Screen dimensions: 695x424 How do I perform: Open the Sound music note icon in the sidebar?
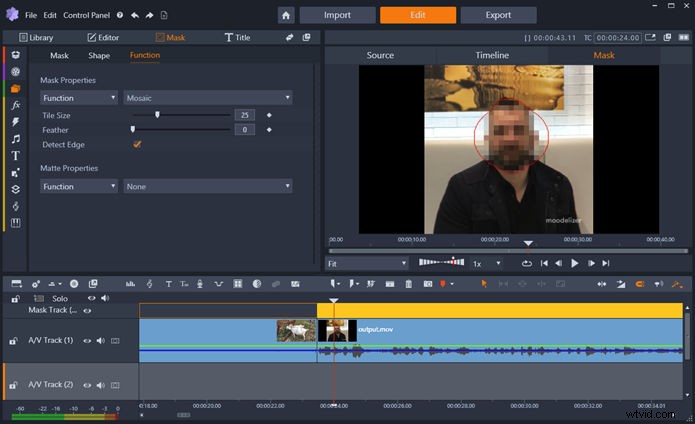click(x=16, y=139)
